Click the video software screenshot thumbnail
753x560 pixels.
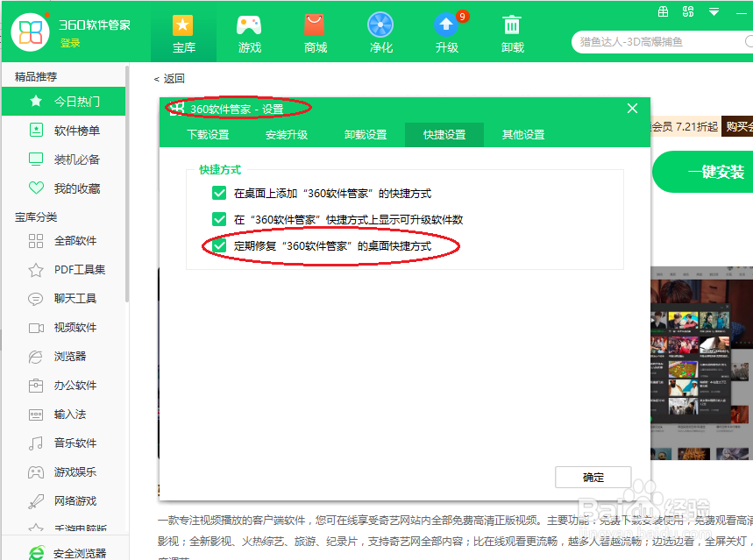click(x=701, y=364)
